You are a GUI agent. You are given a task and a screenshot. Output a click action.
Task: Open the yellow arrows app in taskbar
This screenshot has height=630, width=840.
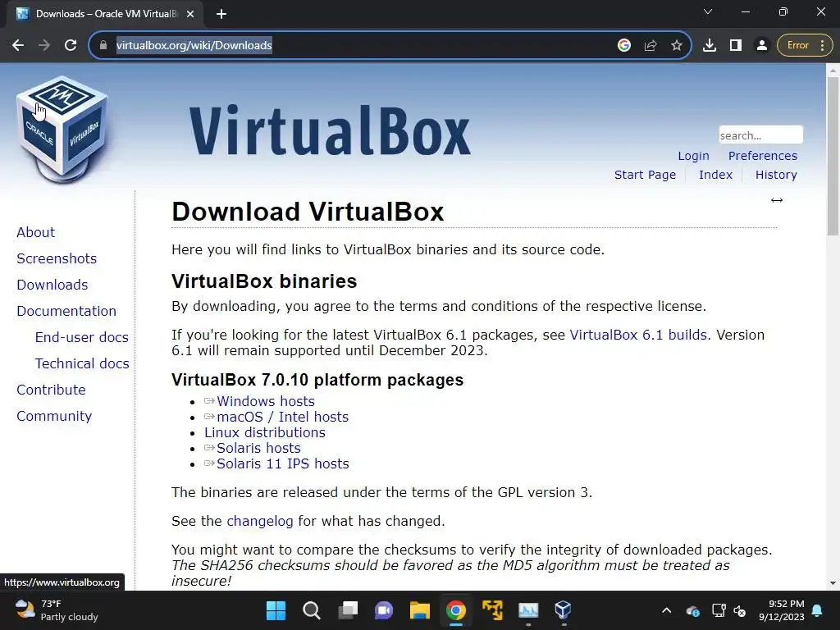tap(492, 610)
